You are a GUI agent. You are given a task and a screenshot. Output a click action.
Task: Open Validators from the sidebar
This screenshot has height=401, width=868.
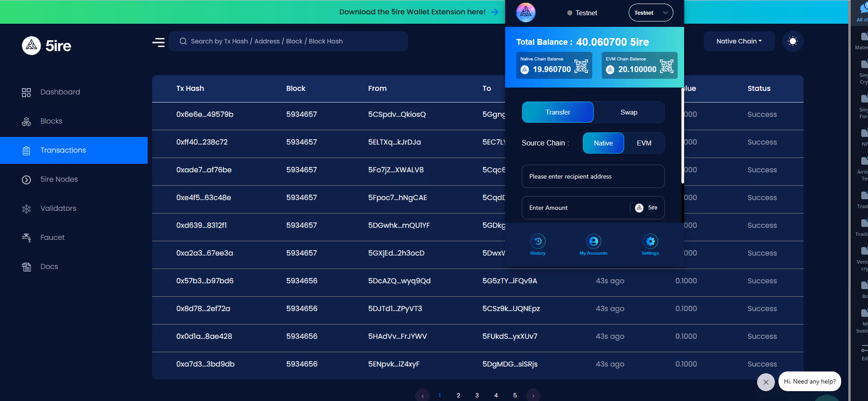pos(58,209)
